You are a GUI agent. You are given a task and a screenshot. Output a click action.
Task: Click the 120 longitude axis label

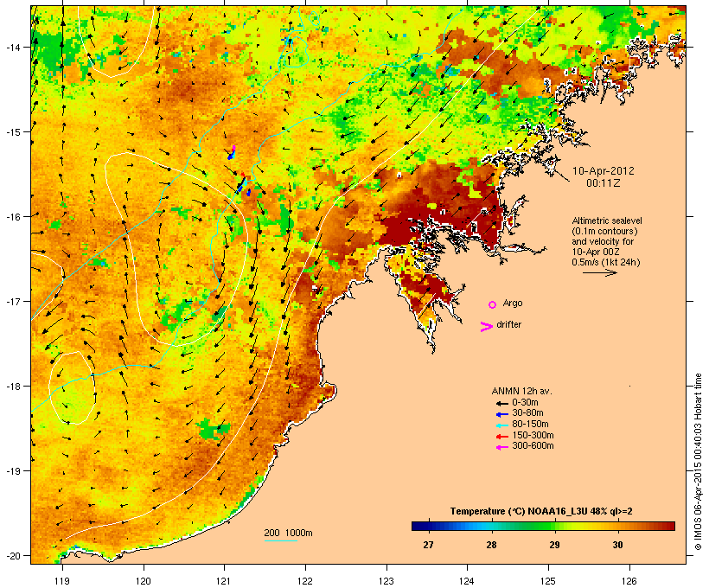[x=144, y=581]
